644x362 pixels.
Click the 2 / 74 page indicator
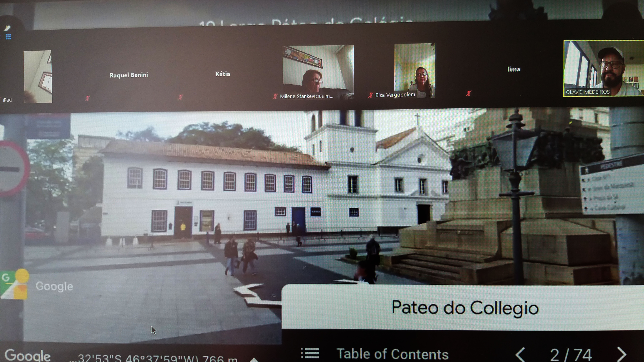coord(571,355)
